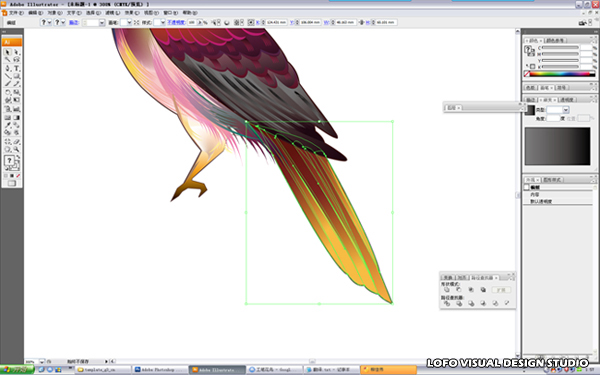Select the Type tool
This screenshot has height=375, width=600.
coord(16,68)
